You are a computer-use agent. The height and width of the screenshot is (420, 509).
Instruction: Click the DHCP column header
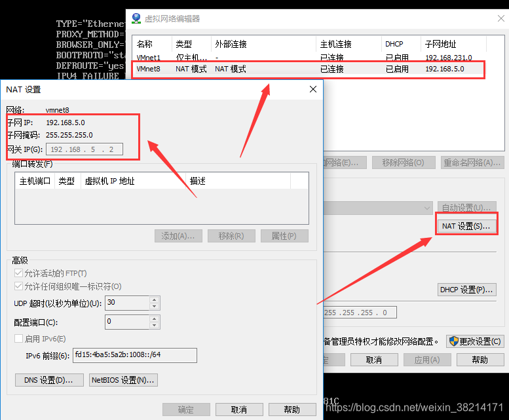402,44
